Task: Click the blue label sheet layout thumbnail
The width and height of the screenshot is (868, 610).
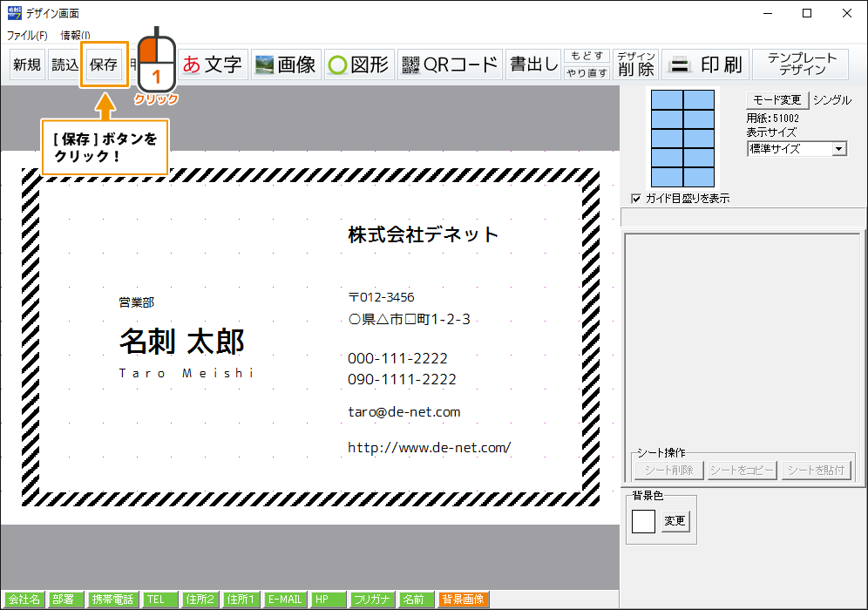Action: 682,139
